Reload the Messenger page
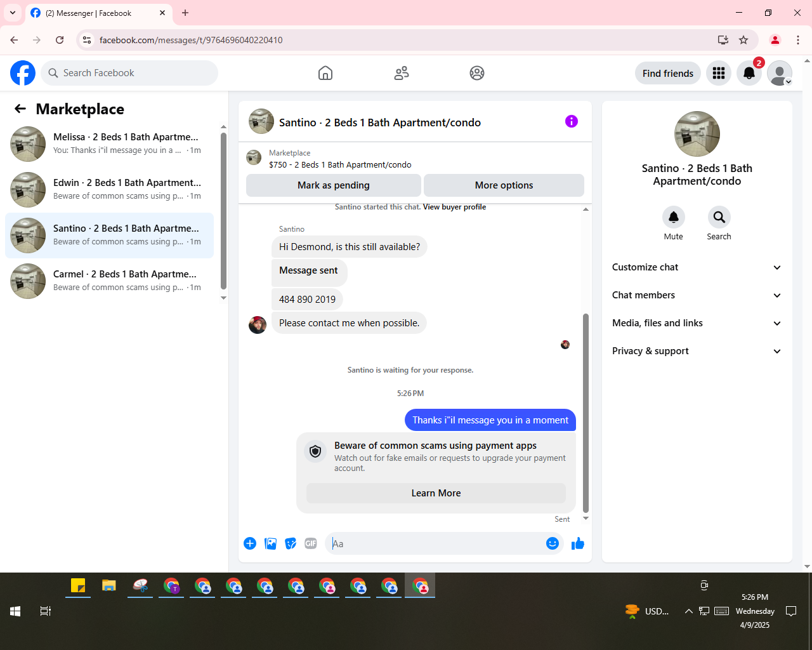 (x=60, y=40)
